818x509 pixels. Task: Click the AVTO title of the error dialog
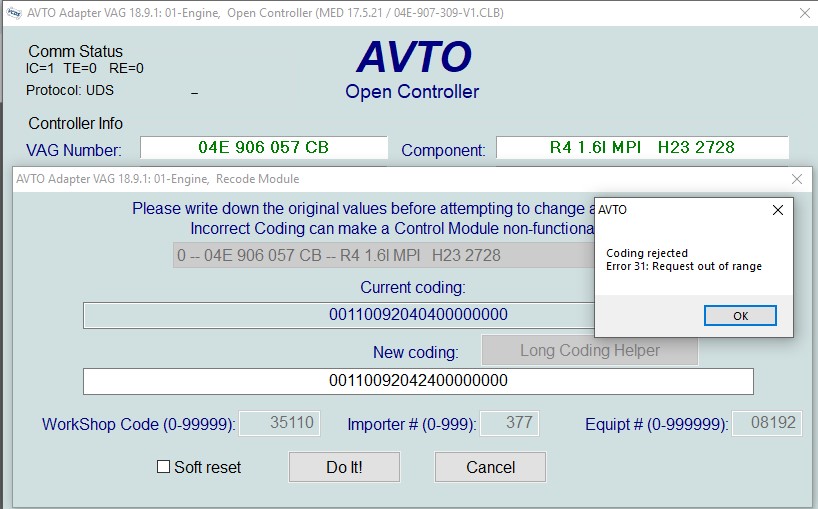coord(612,210)
